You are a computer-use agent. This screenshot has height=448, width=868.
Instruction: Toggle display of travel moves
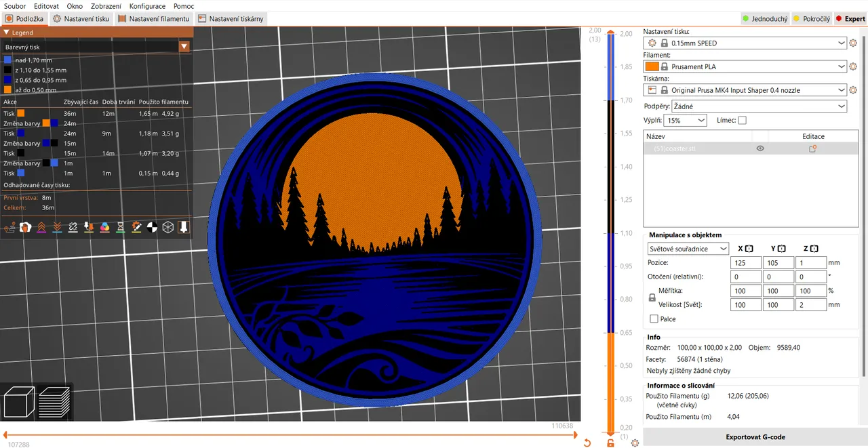[x=9, y=227]
